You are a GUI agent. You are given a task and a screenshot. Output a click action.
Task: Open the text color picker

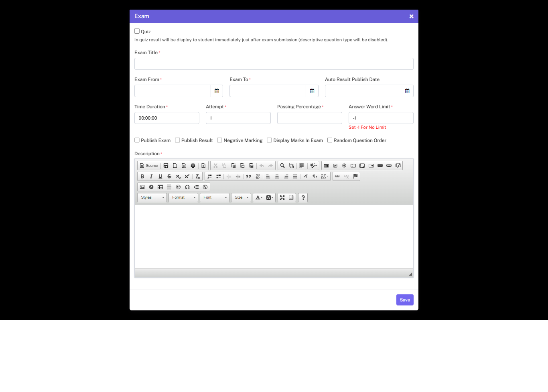pyautogui.click(x=259, y=197)
